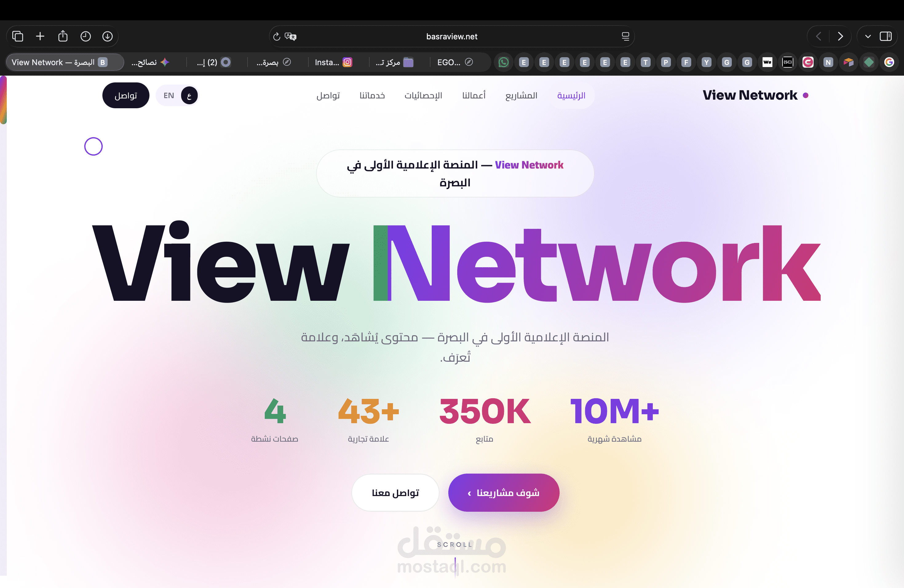This screenshot has height=588, width=904.
Task: Switch to the Insta... tab
Action: tap(334, 62)
